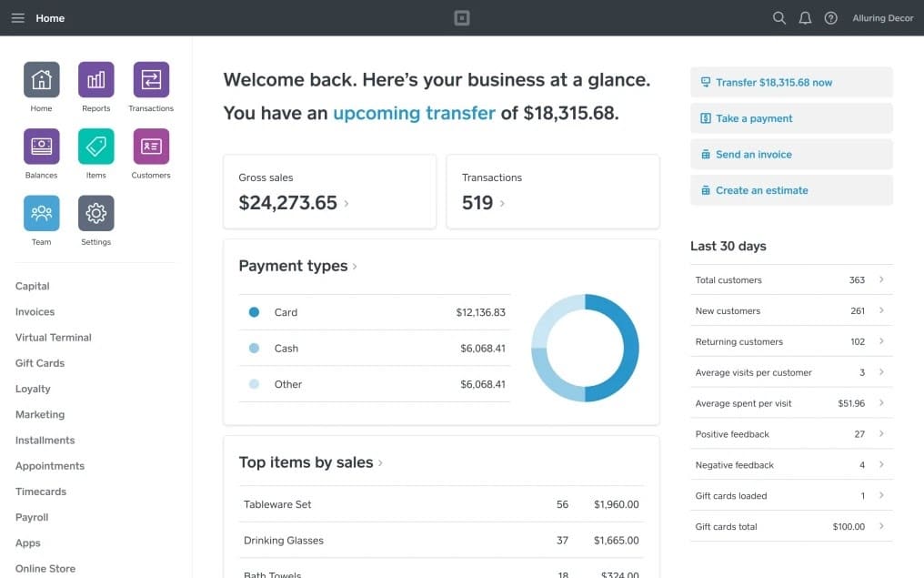Screen dimensions: 924x578
Task: Select the Team icon
Action: pos(41,212)
